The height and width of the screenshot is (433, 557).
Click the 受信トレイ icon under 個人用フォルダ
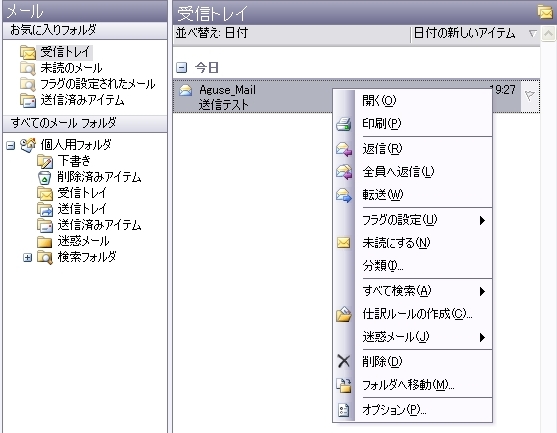pyautogui.click(x=45, y=193)
